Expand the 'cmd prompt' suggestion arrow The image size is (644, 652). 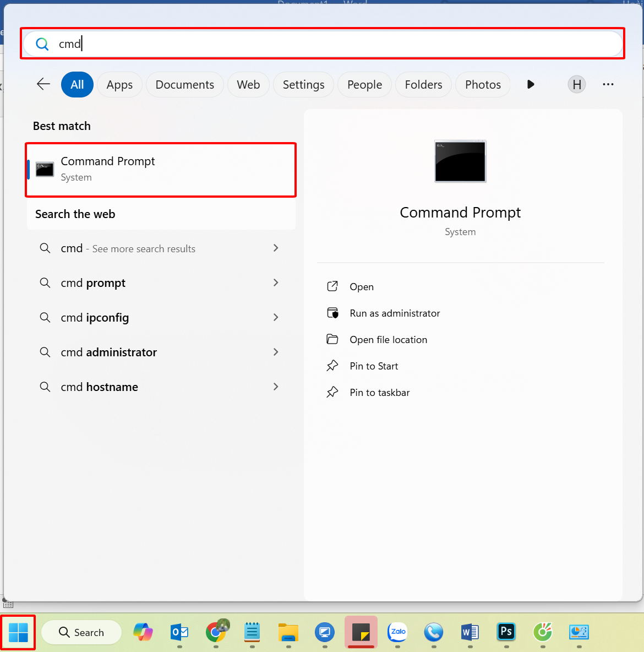coord(276,282)
